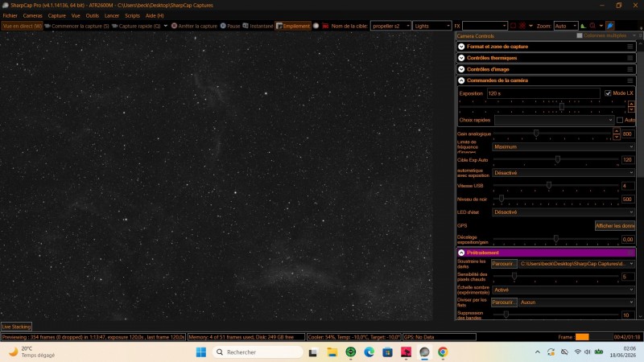
Task: Toggle Vue en direct mode
Action: [x=23, y=26]
